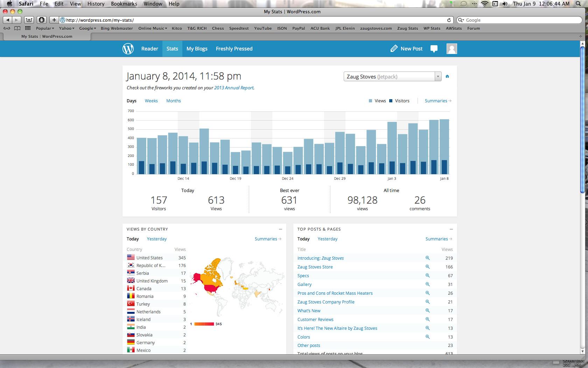Open the notifications speech bubble icon
588x368 pixels.
click(x=434, y=49)
